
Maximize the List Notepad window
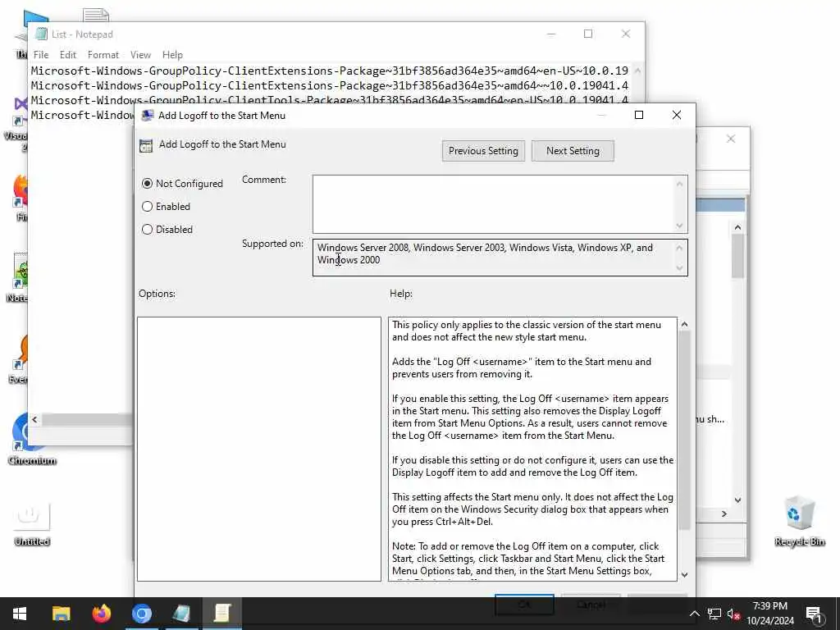pos(588,34)
